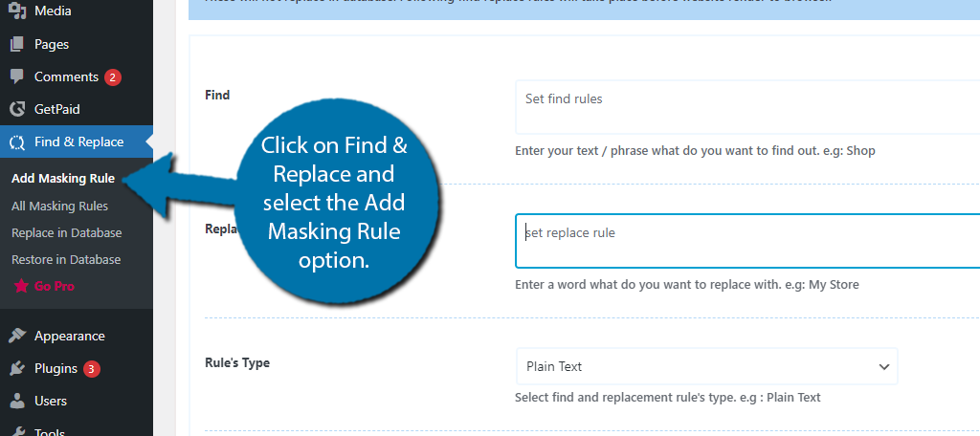Click the Appearance paintbrush icon
This screenshot has height=436, width=980.
pyautogui.click(x=17, y=336)
